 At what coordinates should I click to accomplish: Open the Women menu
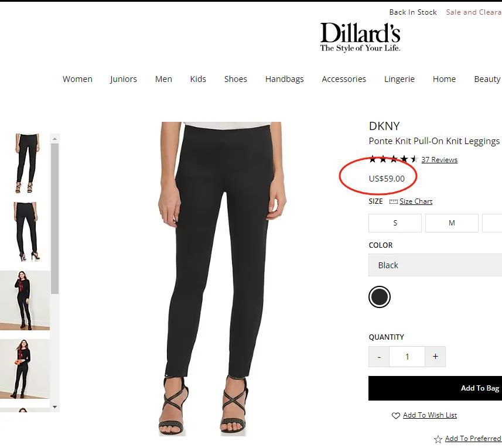click(x=77, y=79)
